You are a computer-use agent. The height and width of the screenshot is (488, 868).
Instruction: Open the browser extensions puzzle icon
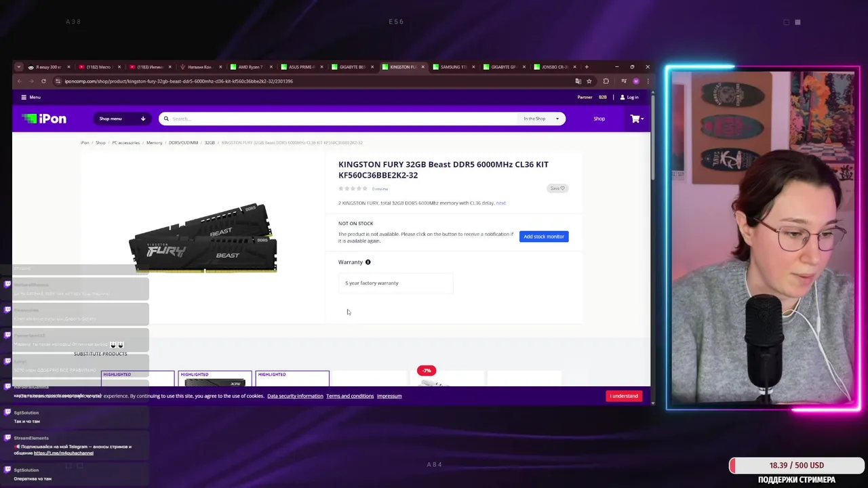click(606, 81)
